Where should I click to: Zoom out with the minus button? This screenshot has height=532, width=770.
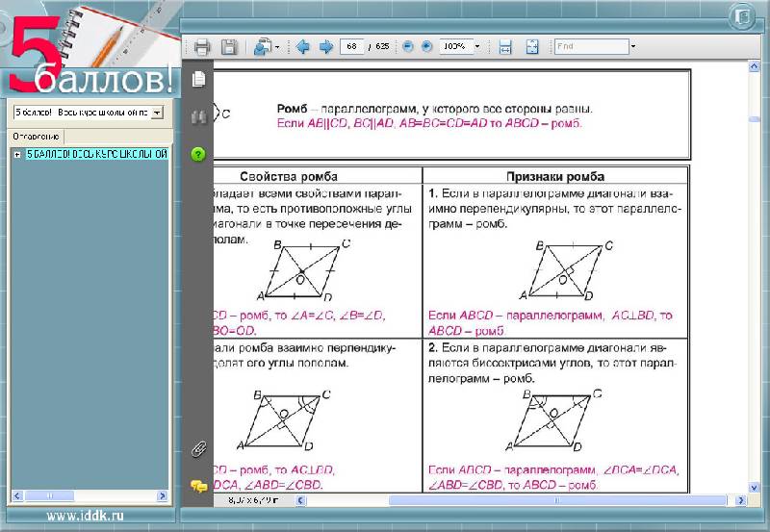(407, 46)
